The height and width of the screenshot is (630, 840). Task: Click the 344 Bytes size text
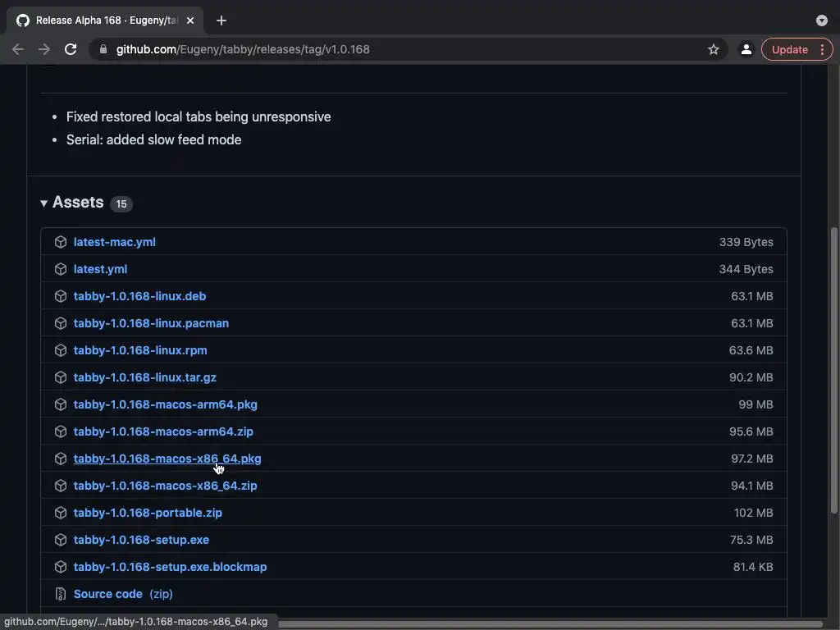tap(746, 269)
